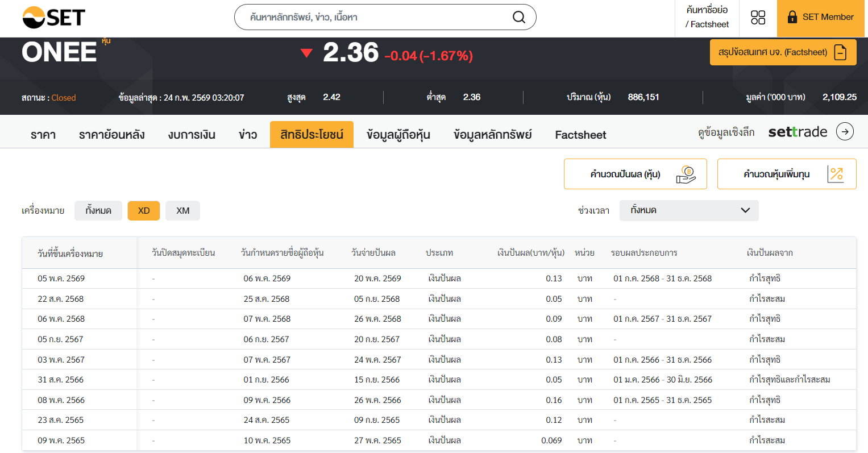Click the last price 2.36
Screen dimensions: 868x453
tap(351, 53)
